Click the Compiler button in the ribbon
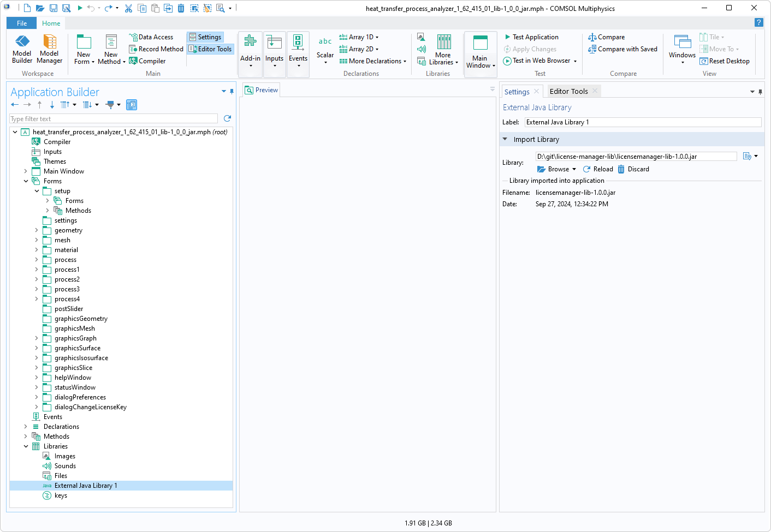 147,61
